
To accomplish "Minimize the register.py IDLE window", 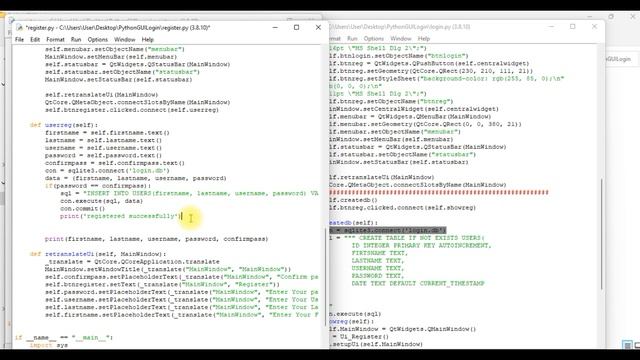I will pyautogui.click(x=275, y=27).
